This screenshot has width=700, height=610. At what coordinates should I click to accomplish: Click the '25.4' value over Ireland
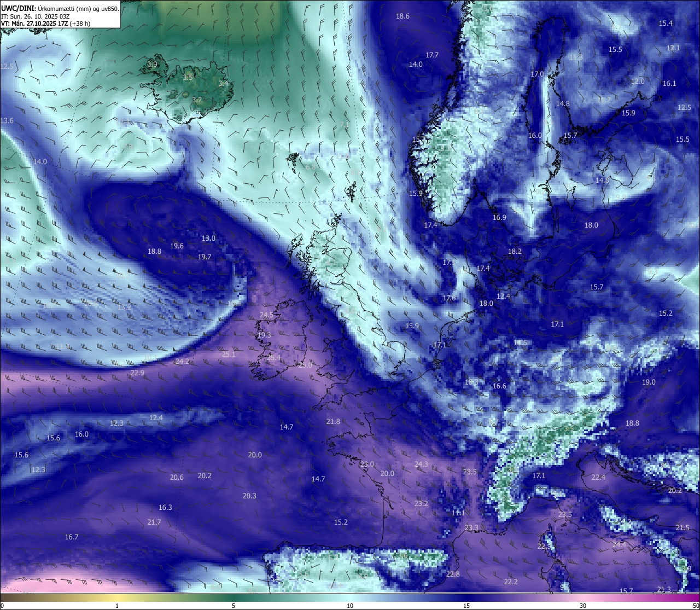[x=273, y=358]
